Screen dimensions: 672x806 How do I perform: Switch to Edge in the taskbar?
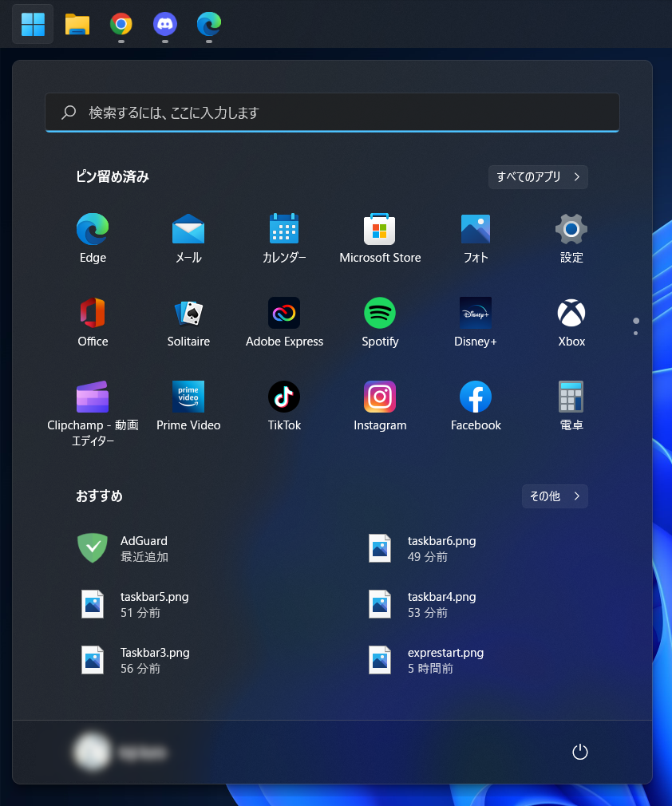[209, 24]
